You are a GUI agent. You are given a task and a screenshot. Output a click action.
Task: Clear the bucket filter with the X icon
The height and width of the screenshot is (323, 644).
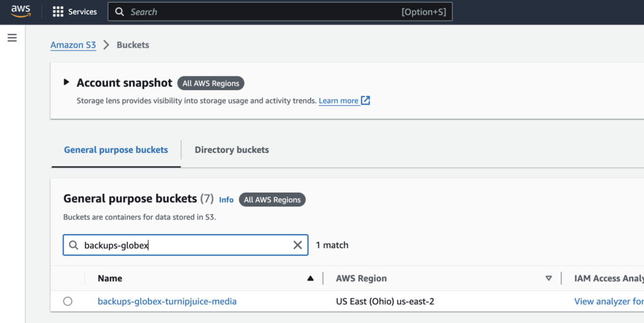pyautogui.click(x=297, y=245)
